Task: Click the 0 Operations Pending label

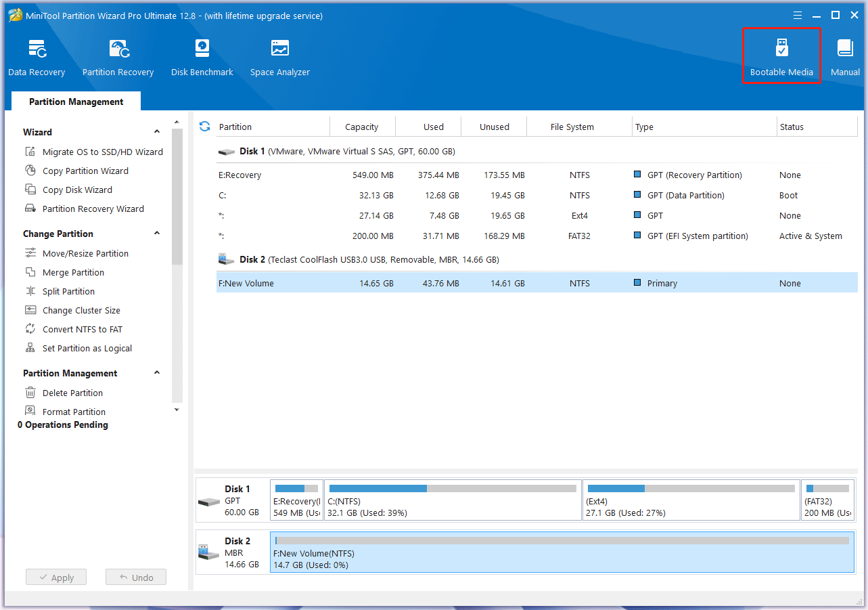Action: [x=63, y=424]
